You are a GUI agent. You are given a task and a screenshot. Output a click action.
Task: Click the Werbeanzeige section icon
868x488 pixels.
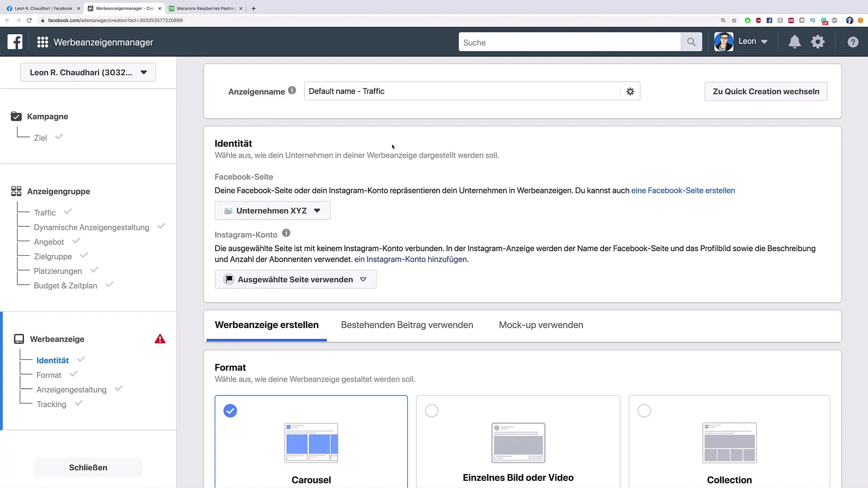pos(19,338)
